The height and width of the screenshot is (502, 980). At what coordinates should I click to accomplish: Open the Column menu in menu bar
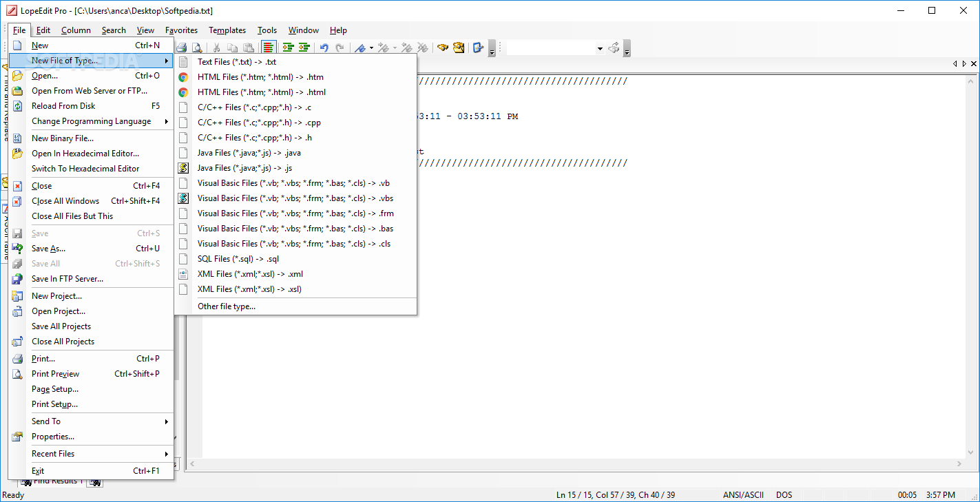(x=76, y=30)
